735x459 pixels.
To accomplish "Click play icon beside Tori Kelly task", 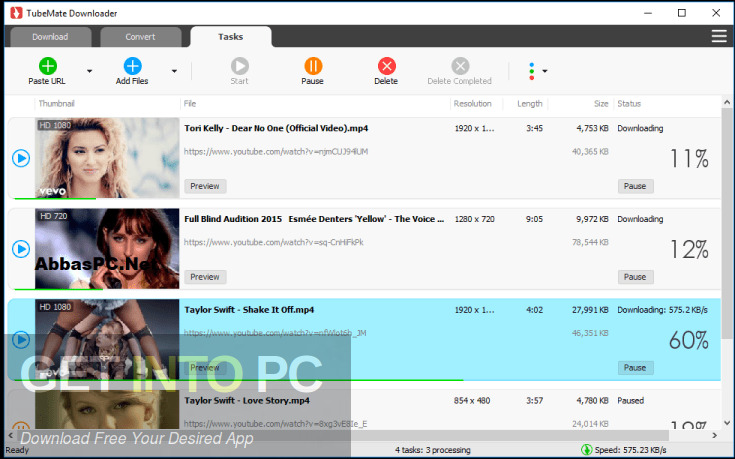I will click(x=21, y=158).
